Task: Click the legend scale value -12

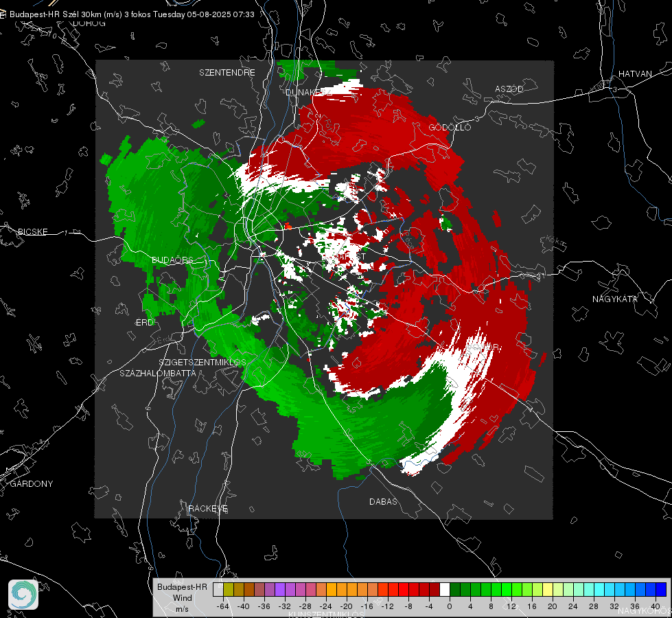Action: click(x=387, y=606)
